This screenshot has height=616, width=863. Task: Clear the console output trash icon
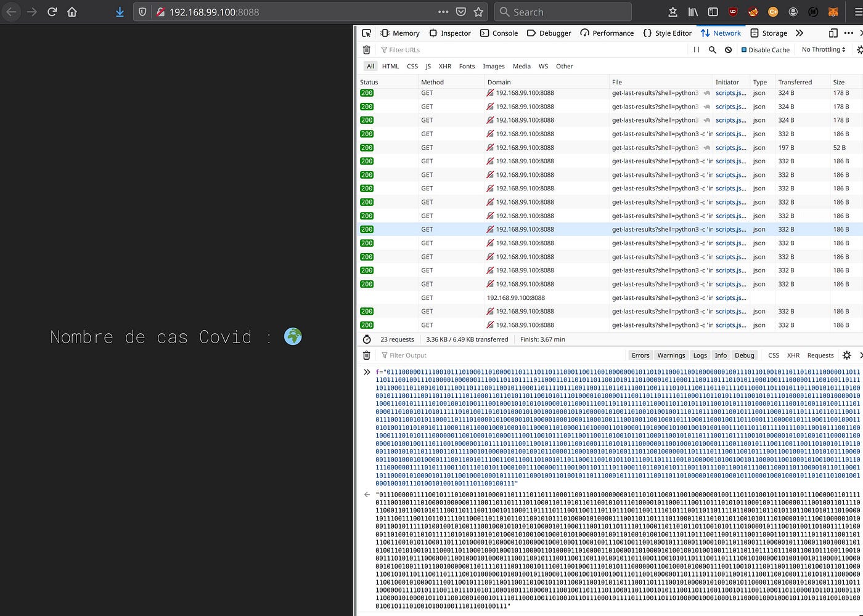366,355
